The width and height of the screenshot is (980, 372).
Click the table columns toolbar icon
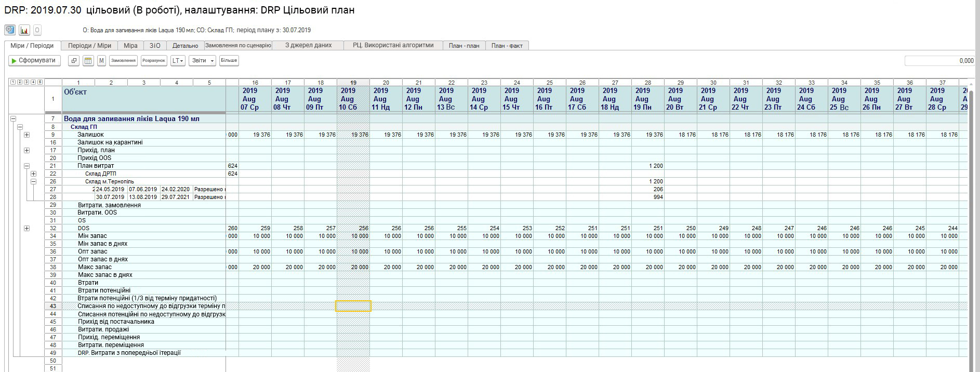pos(88,61)
